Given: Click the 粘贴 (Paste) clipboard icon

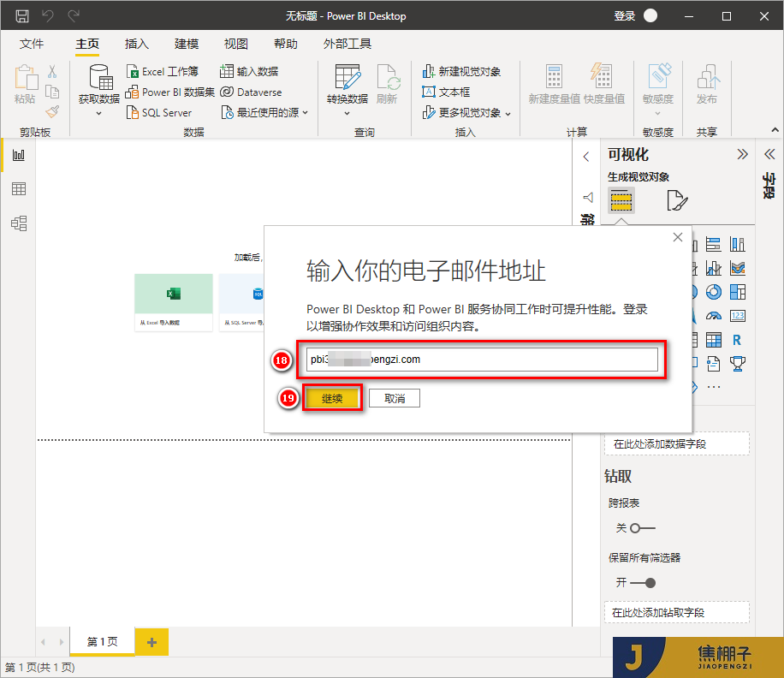Looking at the screenshot, I should point(26,79).
